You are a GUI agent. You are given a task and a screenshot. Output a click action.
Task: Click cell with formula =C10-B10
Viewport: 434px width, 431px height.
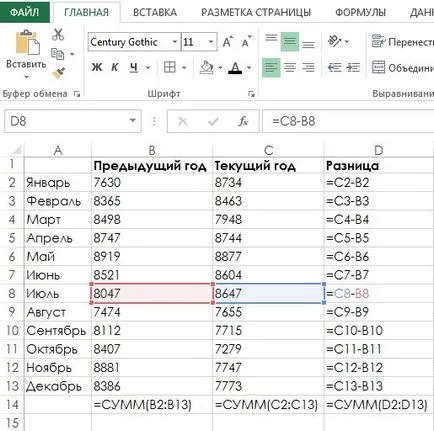click(x=379, y=331)
